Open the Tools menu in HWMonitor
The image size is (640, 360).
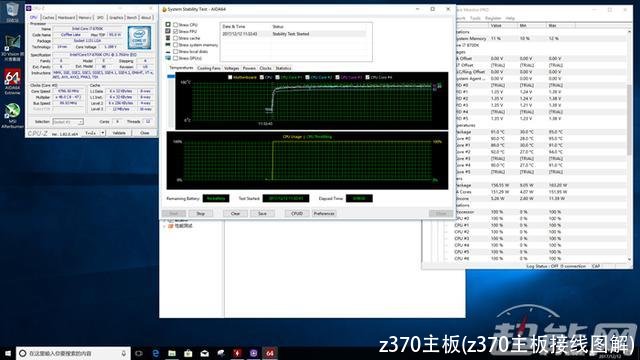click(x=475, y=18)
